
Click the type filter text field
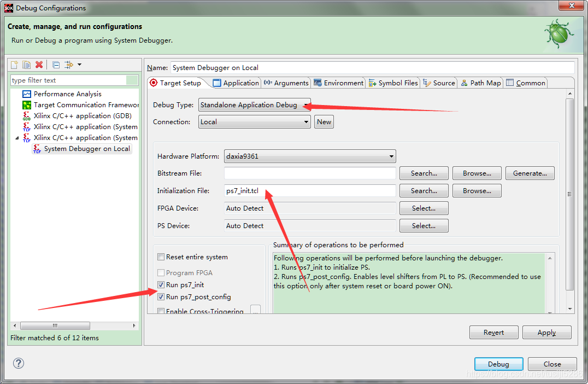coord(69,80)
